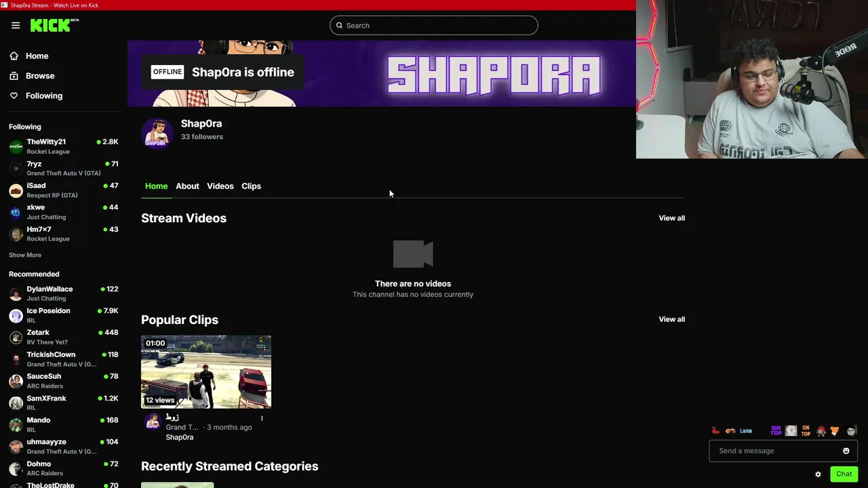Screen dimensions: 868x488
Task: Click the Browse icon in sidebar
Action: click(14, 76)
